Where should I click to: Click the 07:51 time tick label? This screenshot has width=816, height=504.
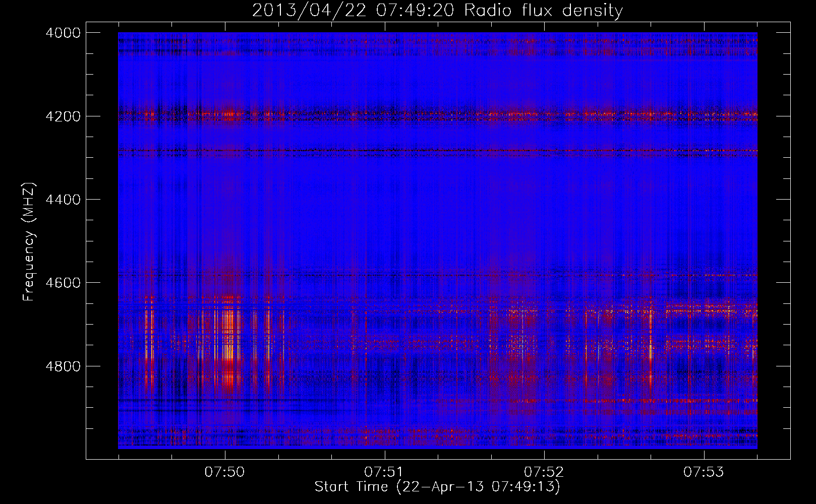(x=385, y=472)
